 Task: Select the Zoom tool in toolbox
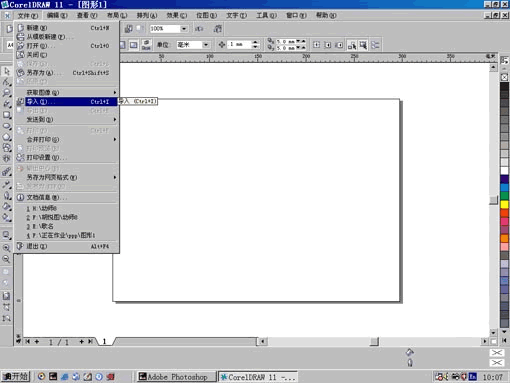(x=7, y=93)
